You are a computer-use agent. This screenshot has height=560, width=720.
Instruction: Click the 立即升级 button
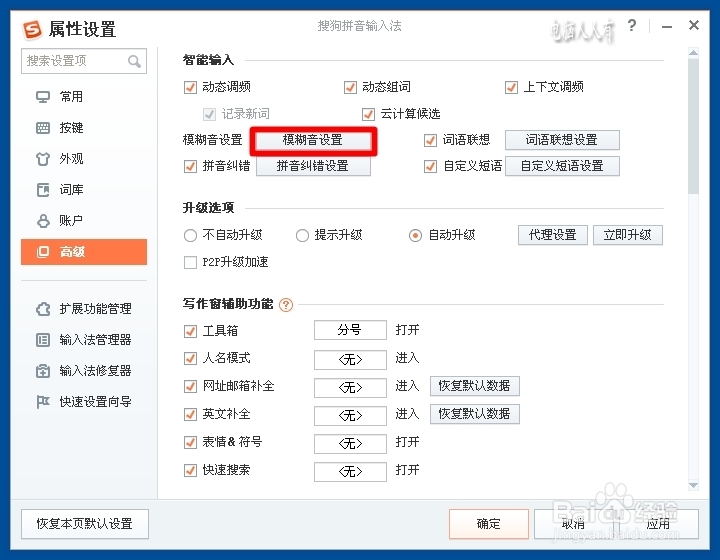tap(628, 235)
